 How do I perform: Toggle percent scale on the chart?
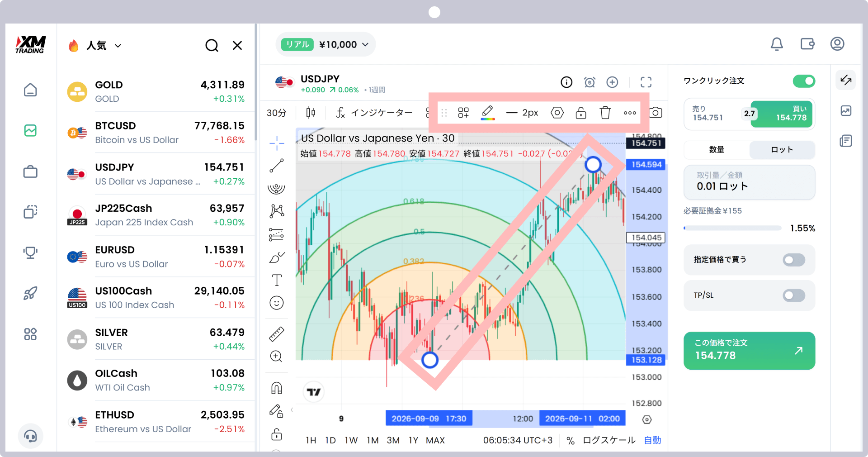[571, 440]
